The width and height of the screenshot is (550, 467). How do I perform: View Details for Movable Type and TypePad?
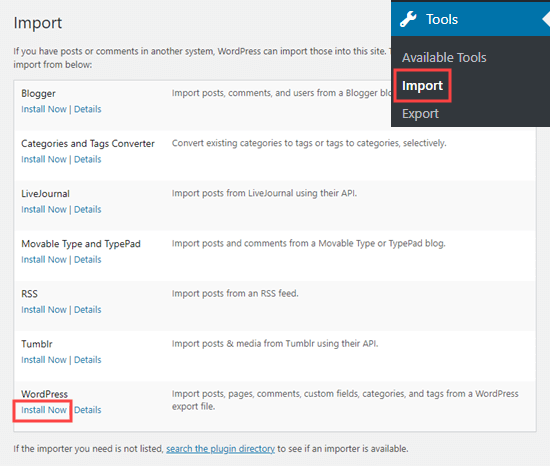coord(88,260)
